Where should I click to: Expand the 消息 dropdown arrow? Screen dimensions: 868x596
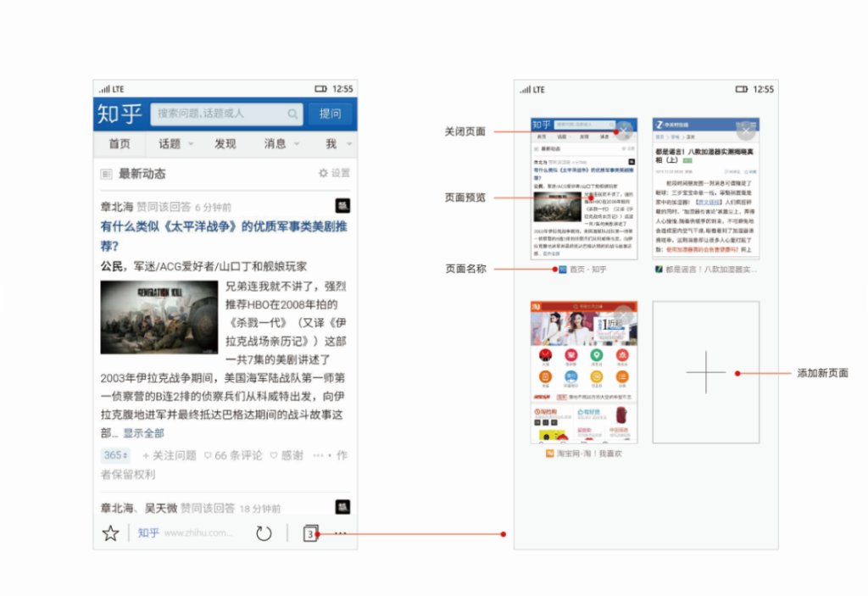click(x=296, y=144)
